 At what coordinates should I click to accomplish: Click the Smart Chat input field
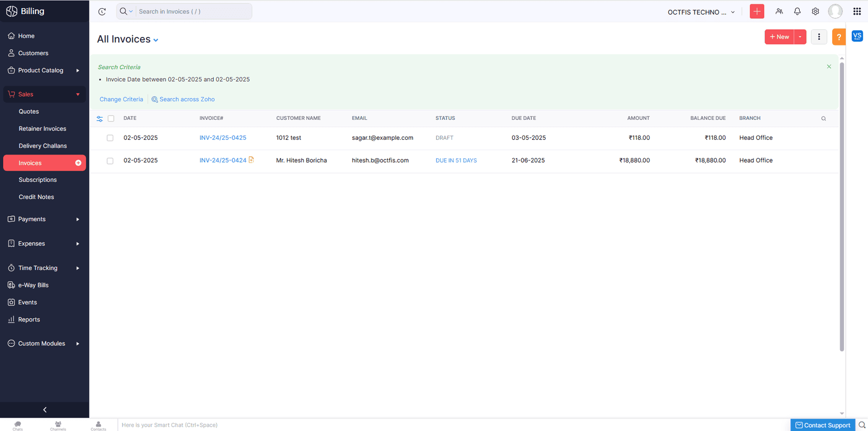[x=453, y=425]
